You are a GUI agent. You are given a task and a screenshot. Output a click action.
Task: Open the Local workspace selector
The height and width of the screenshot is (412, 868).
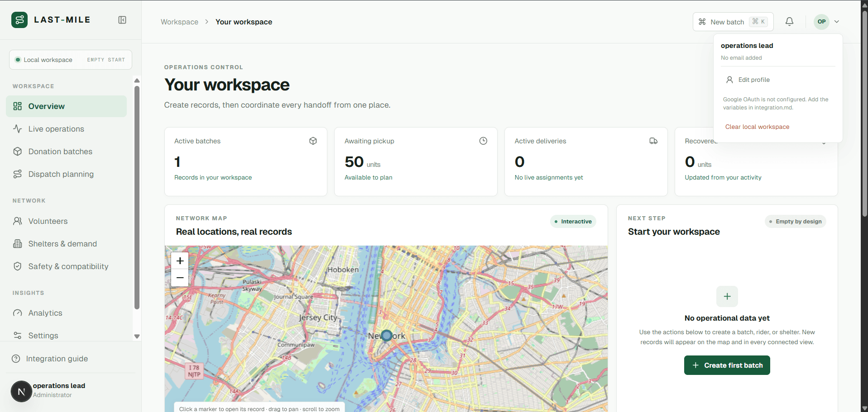pos(71,60)
